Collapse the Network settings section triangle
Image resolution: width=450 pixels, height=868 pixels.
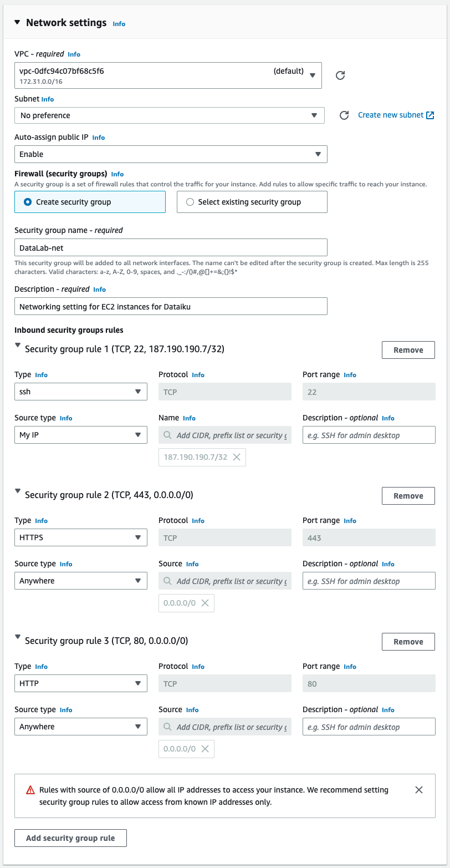[x=17, y=23]
